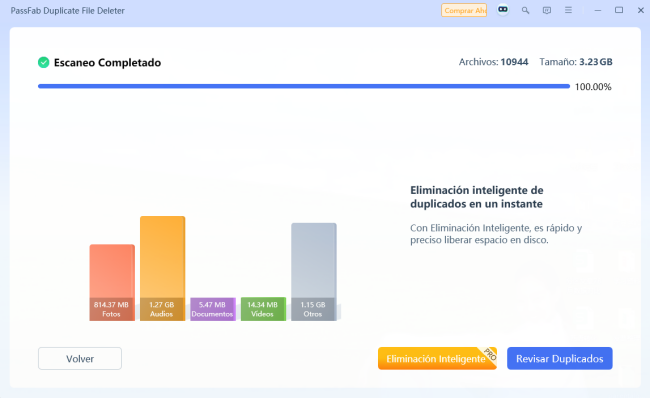This screenshot has height=398, width=650.
Task: Select the Fotos 814.37 MB bar
Action: 112,282
